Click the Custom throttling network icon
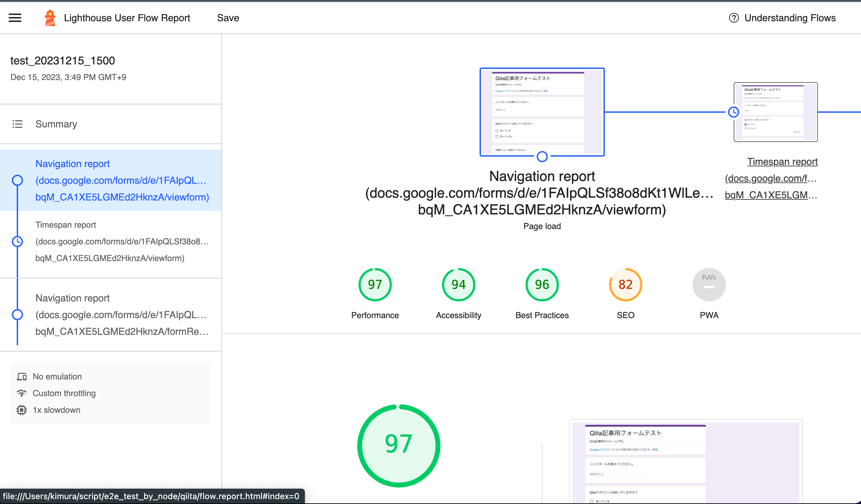The image size is (861, 504). [22, 393]
